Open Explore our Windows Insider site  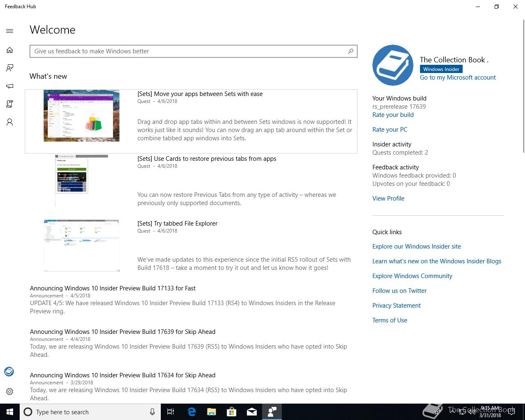417,247
